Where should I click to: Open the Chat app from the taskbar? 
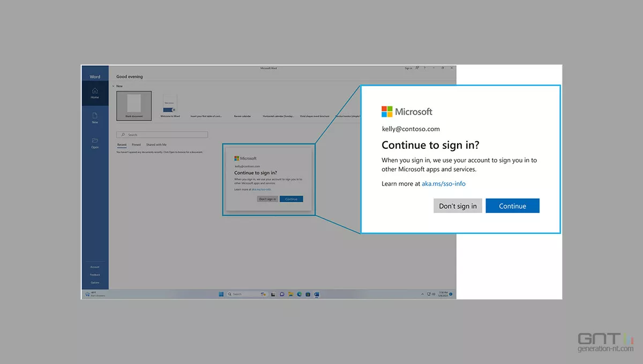(x=282, y=294)
